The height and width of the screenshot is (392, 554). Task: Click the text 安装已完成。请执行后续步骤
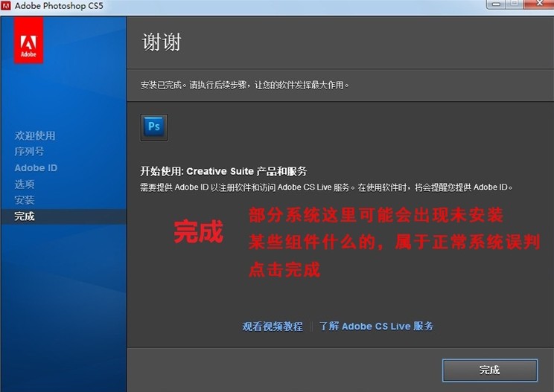pyautogui.click(x=195, y=85)
